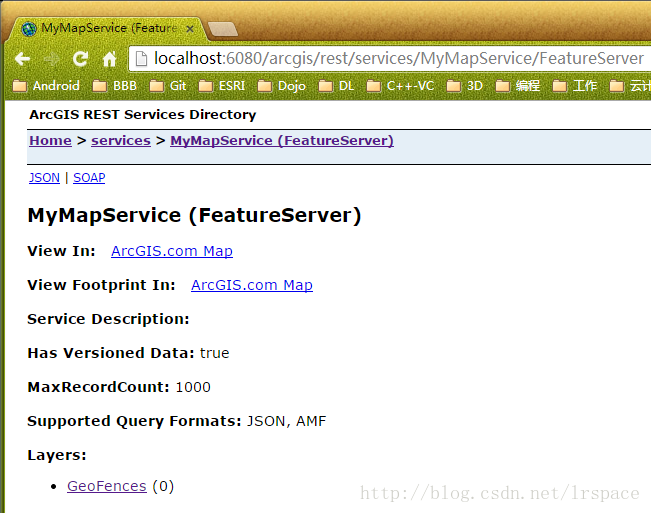Click the page icon in address bar

[x=141, y=59]
